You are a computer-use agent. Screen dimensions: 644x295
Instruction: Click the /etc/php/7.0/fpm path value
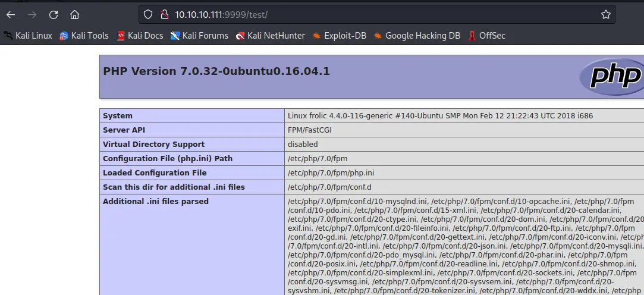point(318,159)
